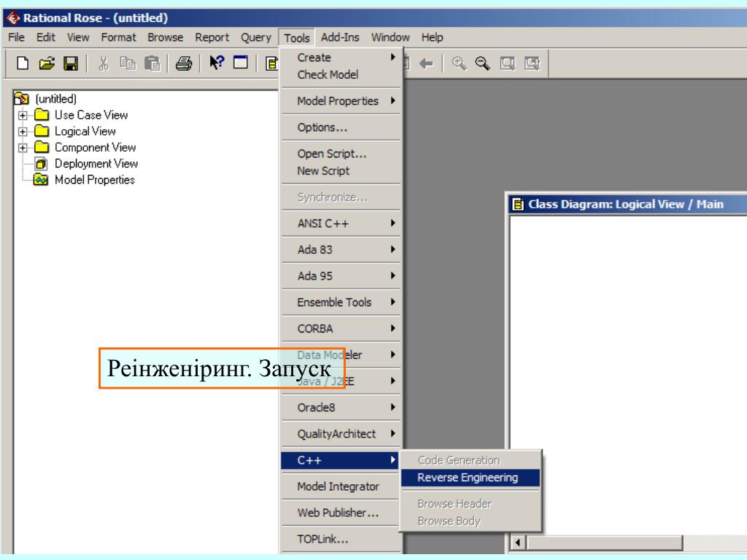Click the New model toolbar icon
747x560 pixels.
coord(23,63)
